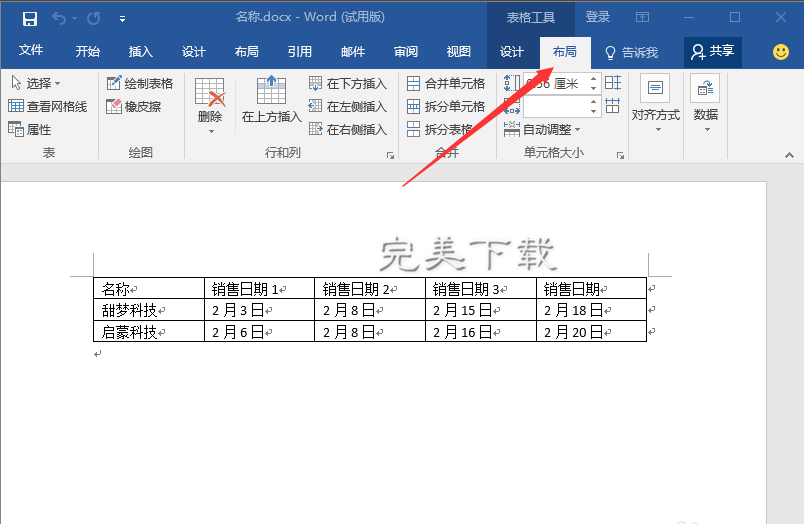Screen dimensions: 804x524
Task: Click 在上方插入 insert above
Action: click(271, 100)
